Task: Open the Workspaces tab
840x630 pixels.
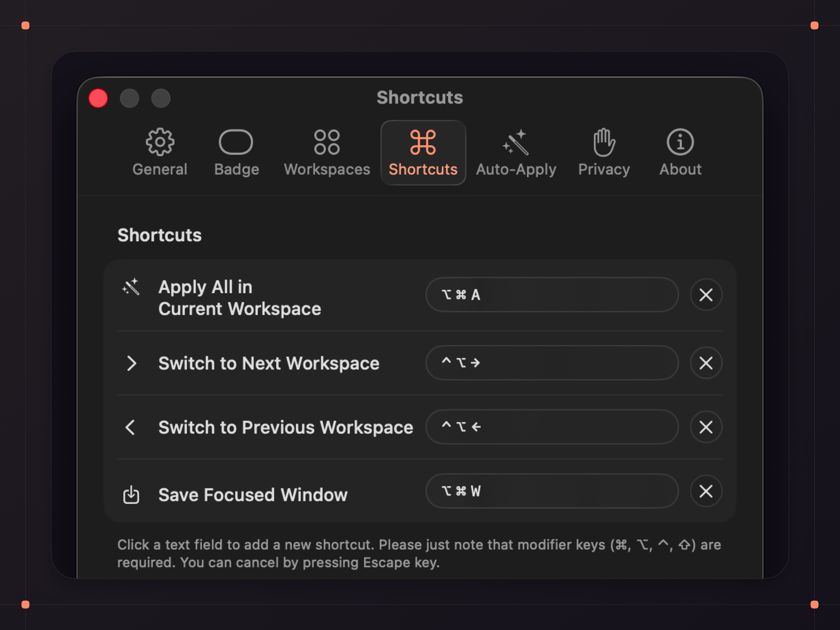Action: (327, 153)
